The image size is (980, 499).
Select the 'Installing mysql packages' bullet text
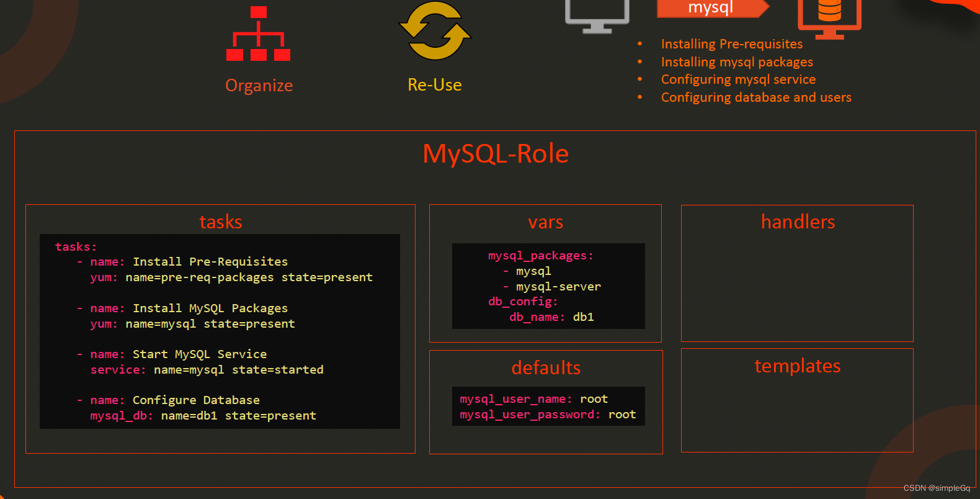[x=737, y=62]
